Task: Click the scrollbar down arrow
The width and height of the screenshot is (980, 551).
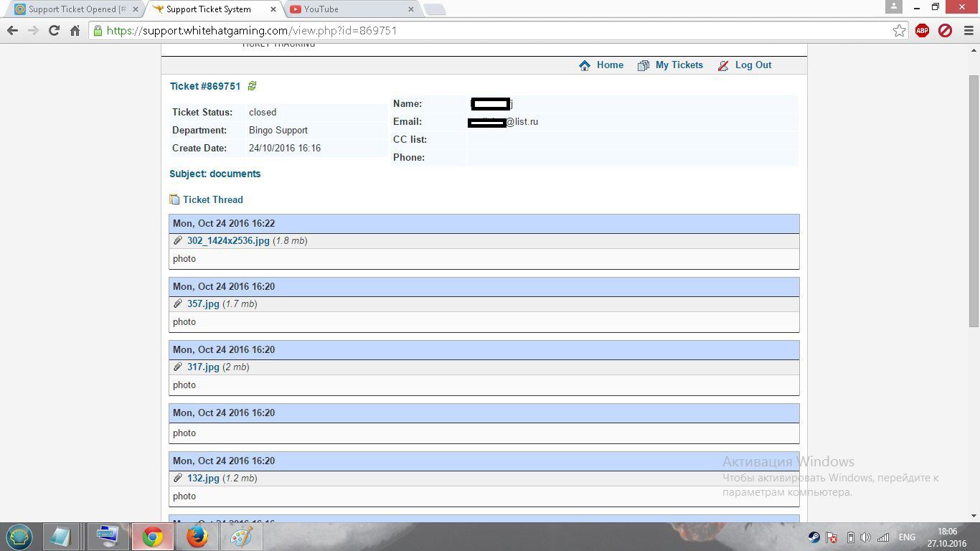Action: [974, 515]
